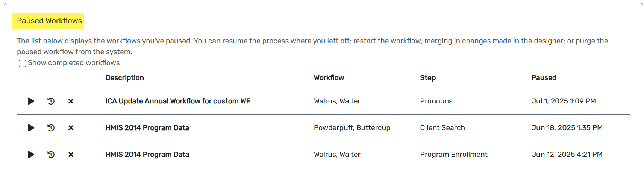Open HMIS 2014 Program Data paused Jun 12
The width and height of the screenshot is (644, 170).
pyautogui.click(x=147, y=155)
